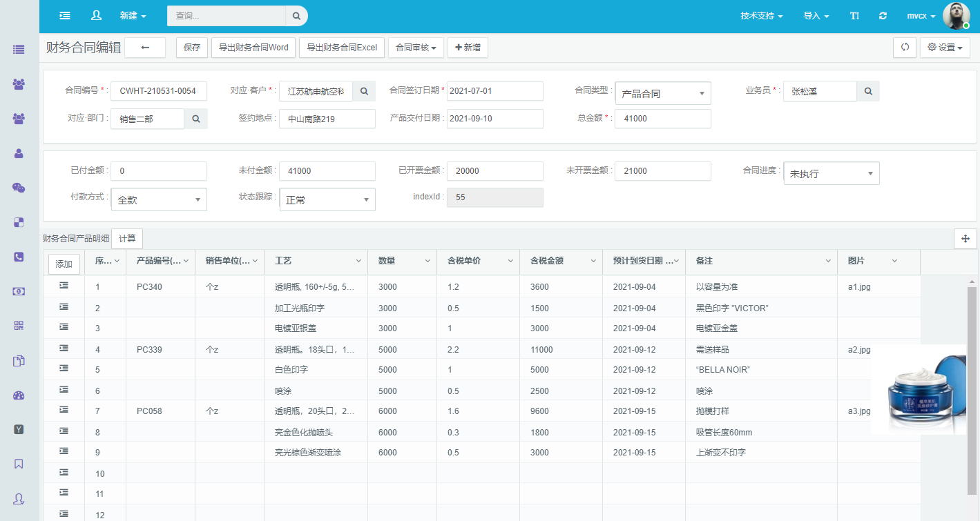This screenshot has height=521, width=980.
Task: Click the user profile icon in top bar
Action: [x=96, y=15]
